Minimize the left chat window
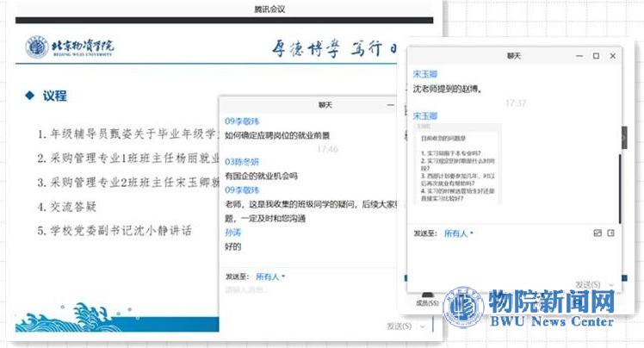This screenshot has height=348, width=644. pyautogui.click(x=390, y=104)
